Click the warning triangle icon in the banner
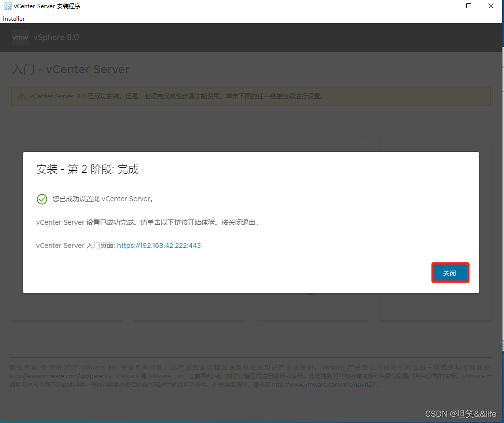The width and height of the screenshot is (504, 423). pyautogui.click(x=22, y=96)
